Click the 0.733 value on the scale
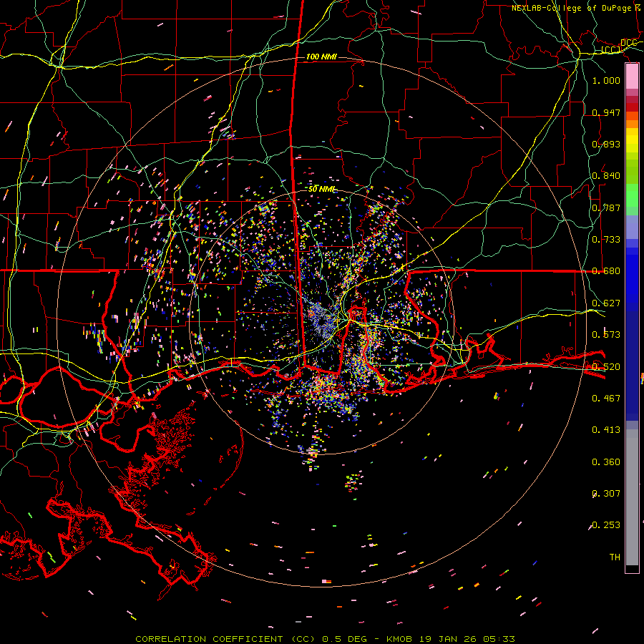 606,240
